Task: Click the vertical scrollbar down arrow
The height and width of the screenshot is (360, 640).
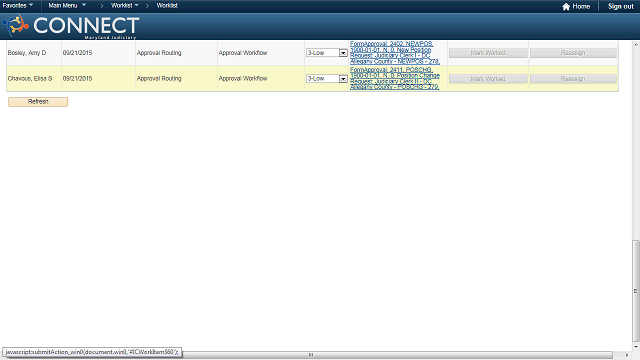Action: 636,347
